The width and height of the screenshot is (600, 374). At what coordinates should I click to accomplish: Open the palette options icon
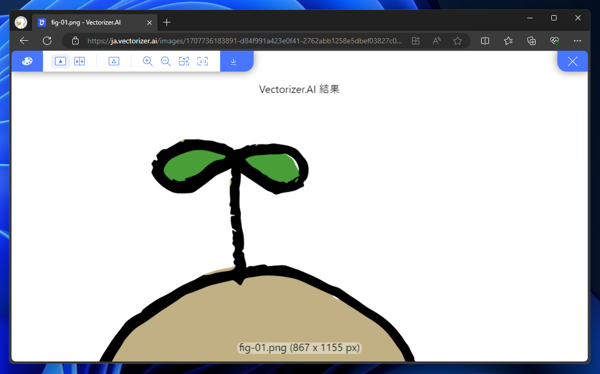tap(27, 61)
